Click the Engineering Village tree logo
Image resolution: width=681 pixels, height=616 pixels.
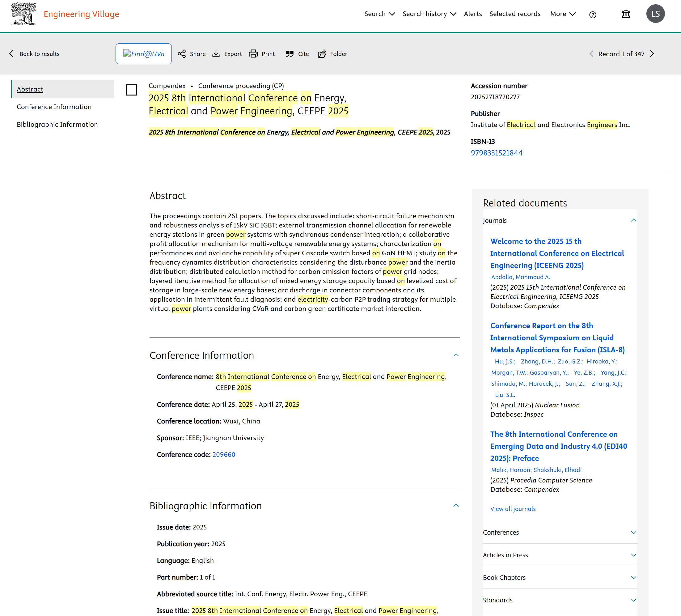[x=23, y=14]
